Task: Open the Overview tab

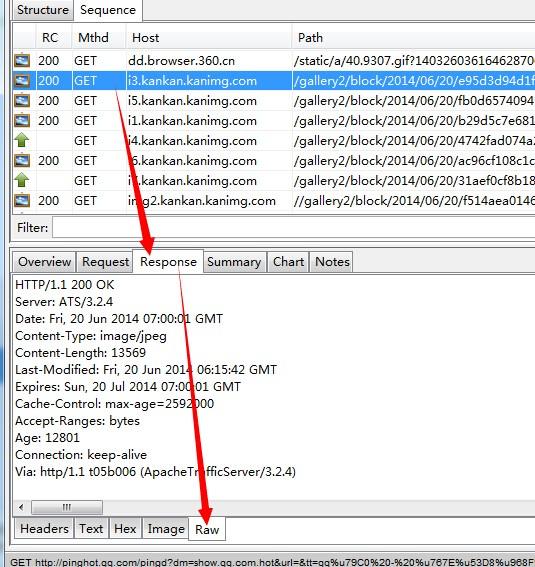Action: point(44,262)
